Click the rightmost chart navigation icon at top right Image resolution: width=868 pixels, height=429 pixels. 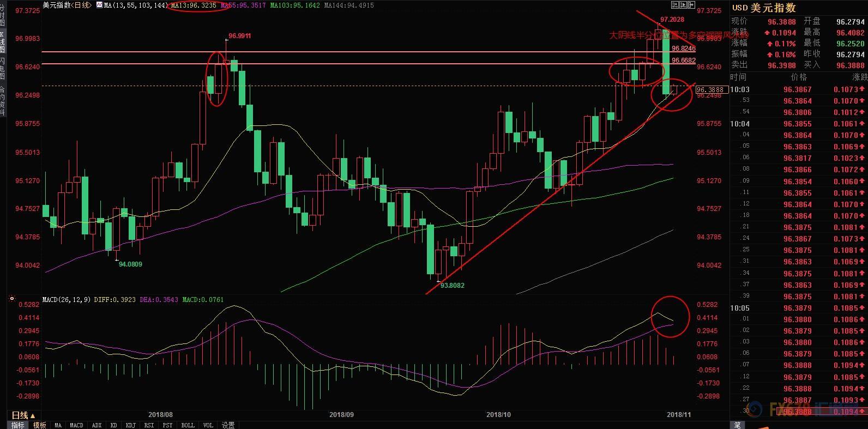point(692,5)
